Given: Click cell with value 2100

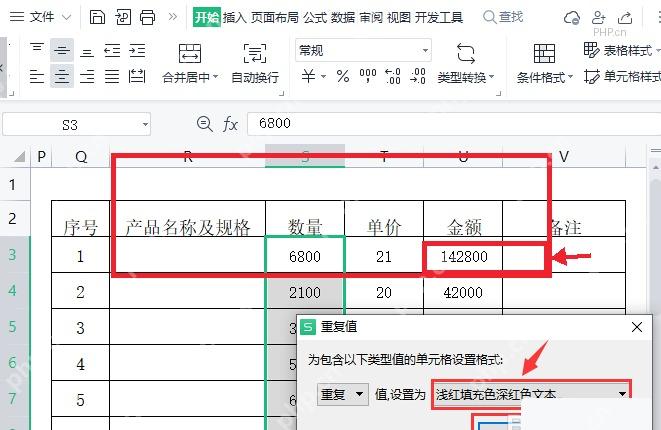Looking at the screenshot, I should tap(305, 293).
